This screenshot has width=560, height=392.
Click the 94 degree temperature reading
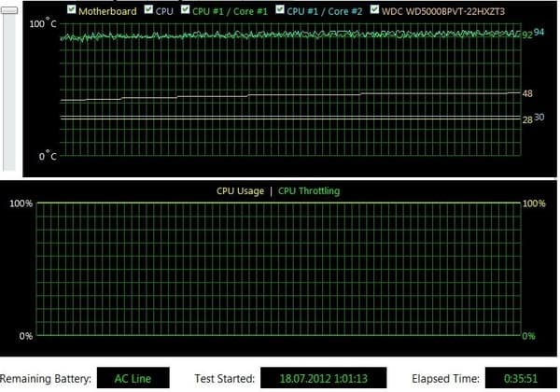[539, 32]
